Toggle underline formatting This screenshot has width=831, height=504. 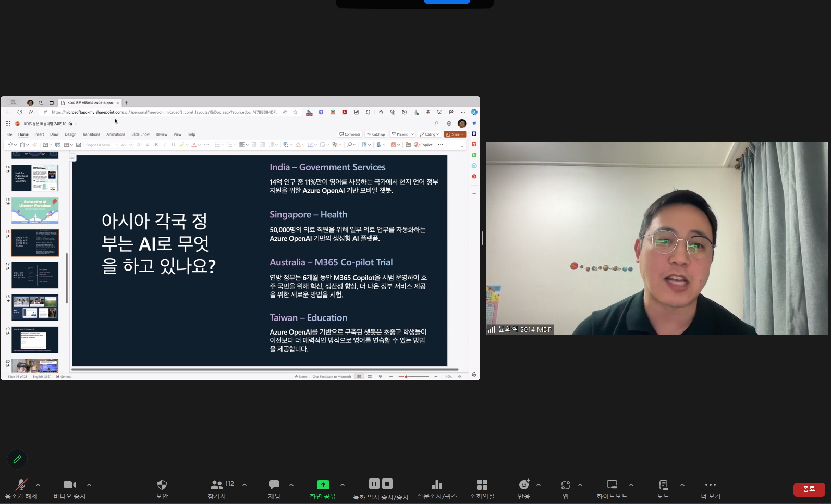(174, 145)
